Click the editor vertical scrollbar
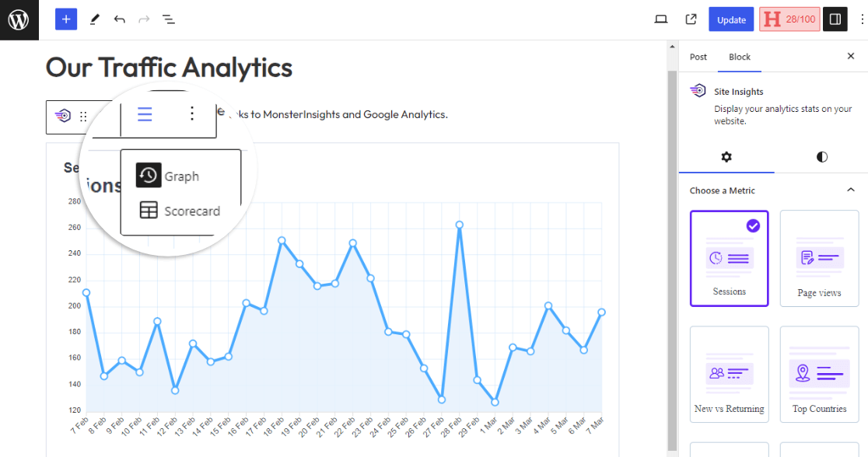 point(672,233)
